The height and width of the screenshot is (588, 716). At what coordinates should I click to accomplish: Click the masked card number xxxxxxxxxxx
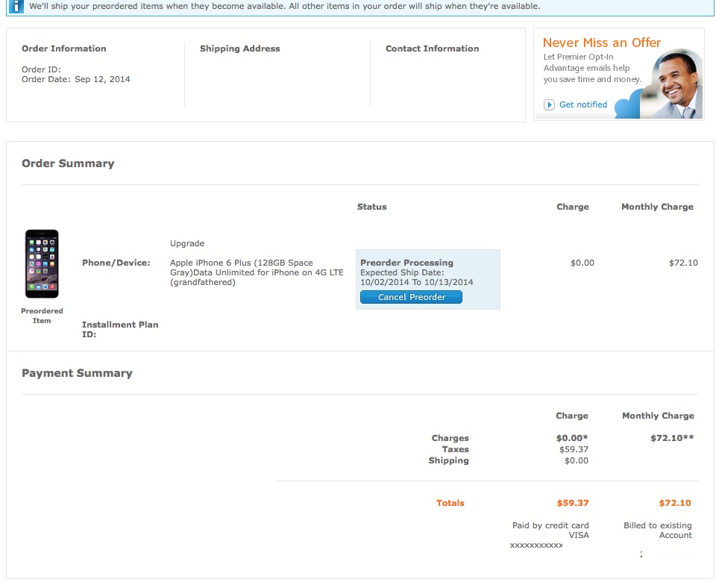point(536,545)
